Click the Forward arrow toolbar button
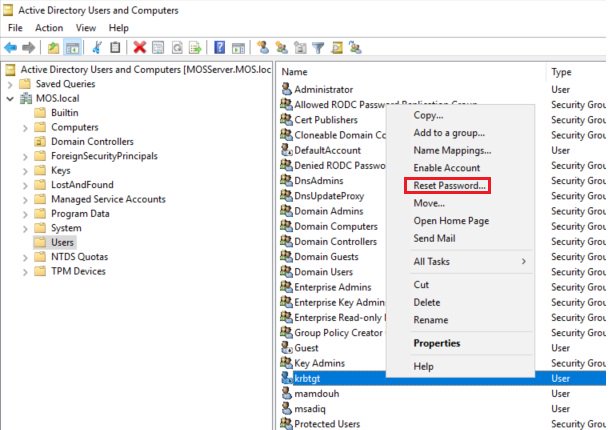Viewport: 611px width, 430px height. (x=28, y=48)
